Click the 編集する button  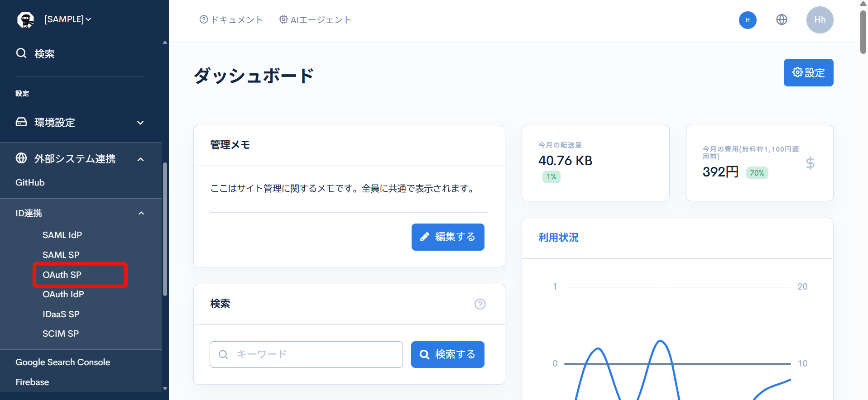click(448, 237)
